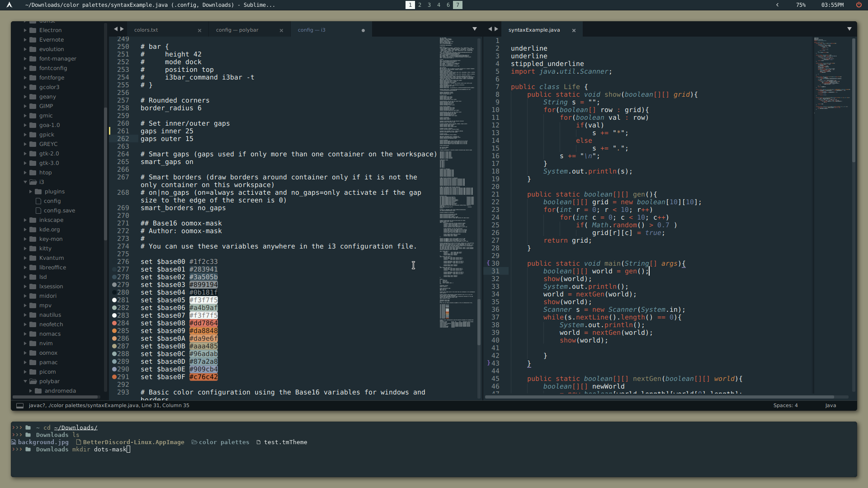
Task: Expand the kitty folder
Action: click(x=25, y=249)
